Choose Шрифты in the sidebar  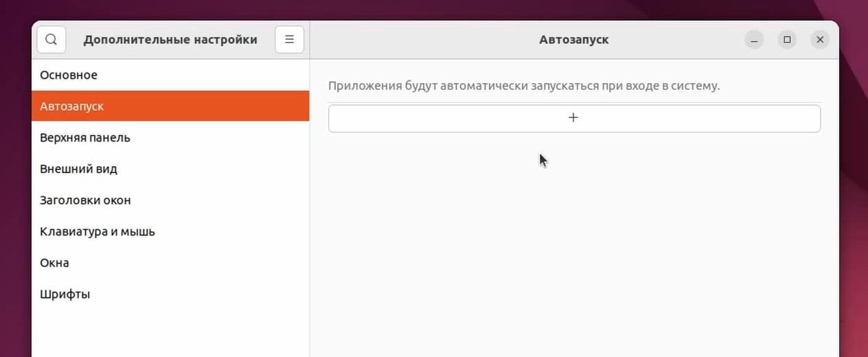pos(170,294)
